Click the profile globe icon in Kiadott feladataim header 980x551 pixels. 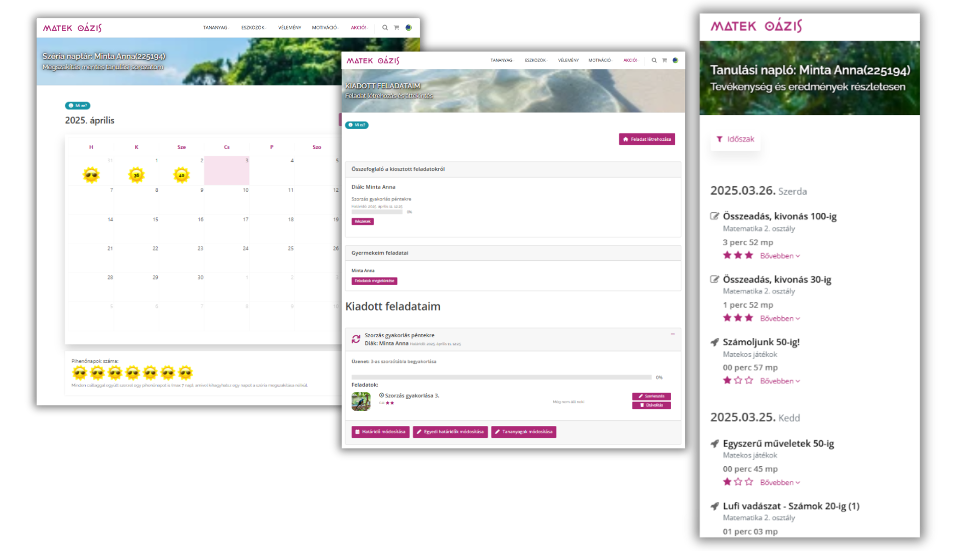coord(675,60)
